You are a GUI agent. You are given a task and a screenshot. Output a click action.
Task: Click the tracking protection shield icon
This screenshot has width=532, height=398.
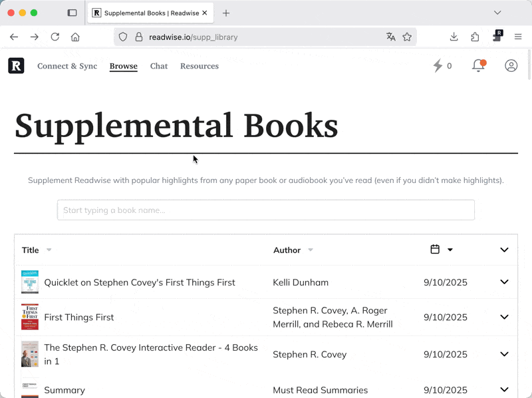pyautogui.click(x=122, y=37)
